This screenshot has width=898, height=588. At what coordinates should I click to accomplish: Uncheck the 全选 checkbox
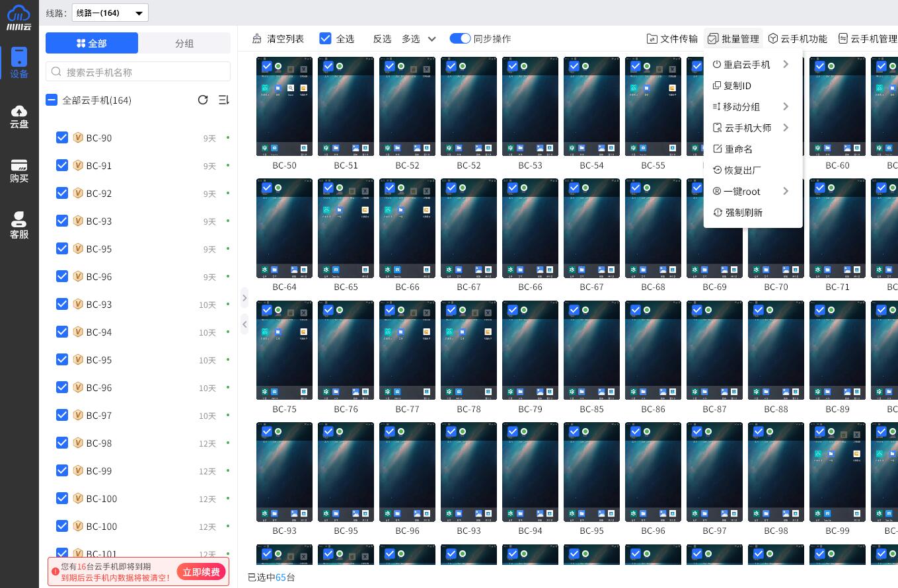pos(325,38)
